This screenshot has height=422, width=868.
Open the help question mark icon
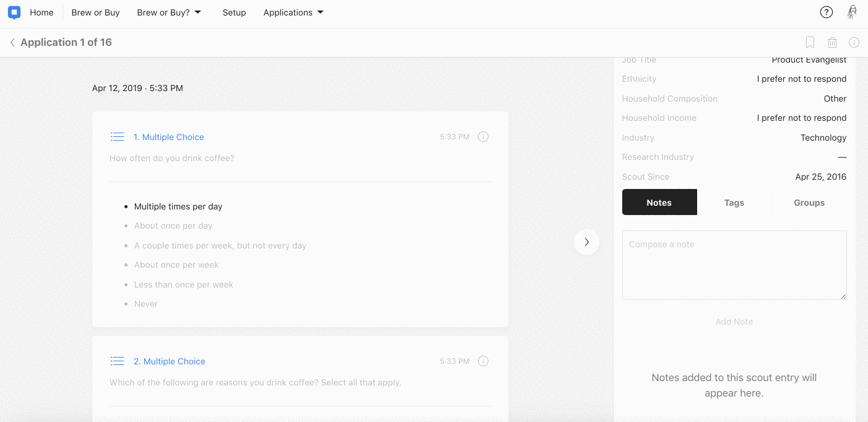827,12
